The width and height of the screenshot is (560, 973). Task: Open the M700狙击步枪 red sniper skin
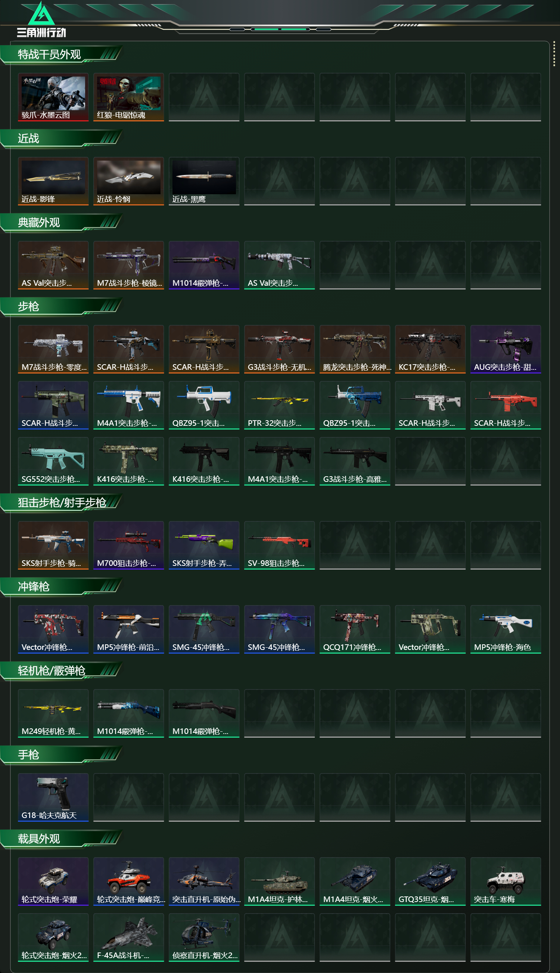pyautogui.click(x=128, y=545)
